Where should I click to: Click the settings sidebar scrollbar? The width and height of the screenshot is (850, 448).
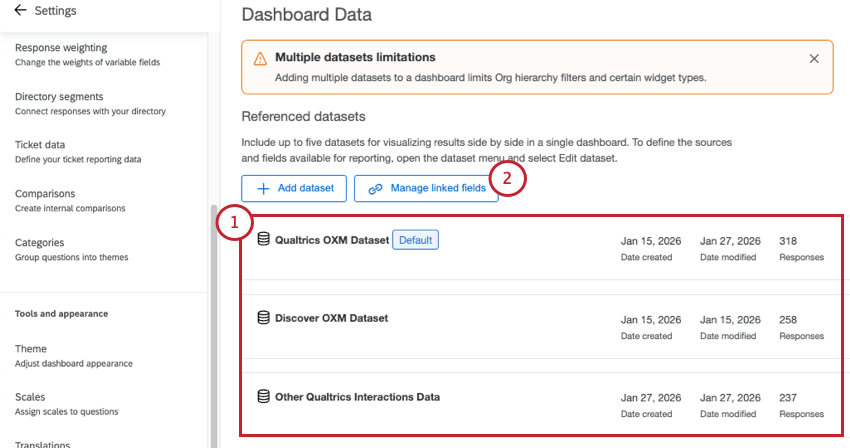[x=213, y=320]
